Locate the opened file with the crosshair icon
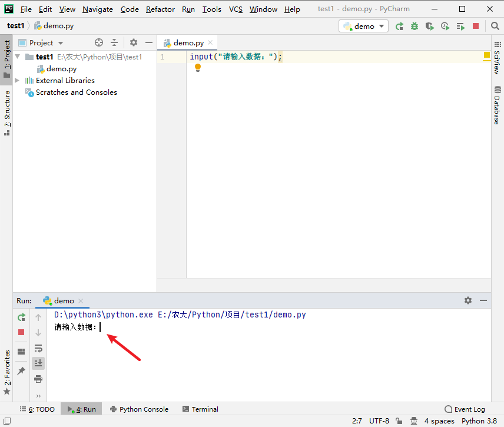The width and height of the screenshot is (504, 427). point(99,42)
